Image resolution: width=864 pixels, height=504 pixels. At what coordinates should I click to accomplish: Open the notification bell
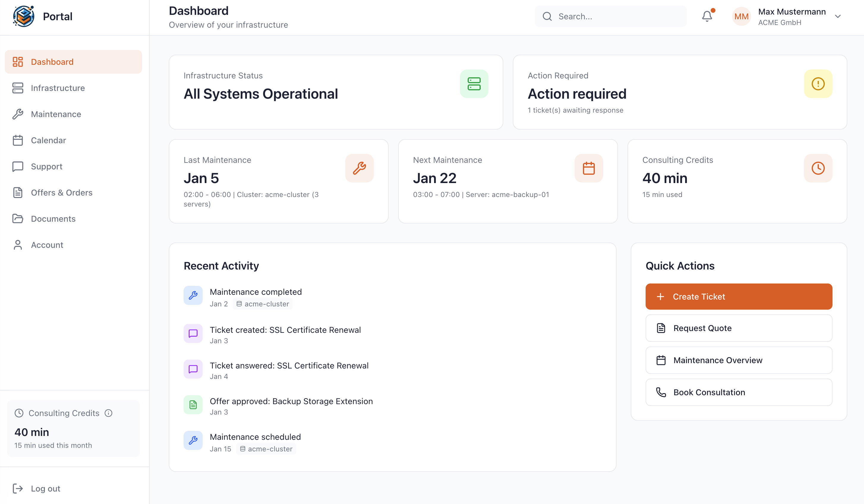pos(707,16)
